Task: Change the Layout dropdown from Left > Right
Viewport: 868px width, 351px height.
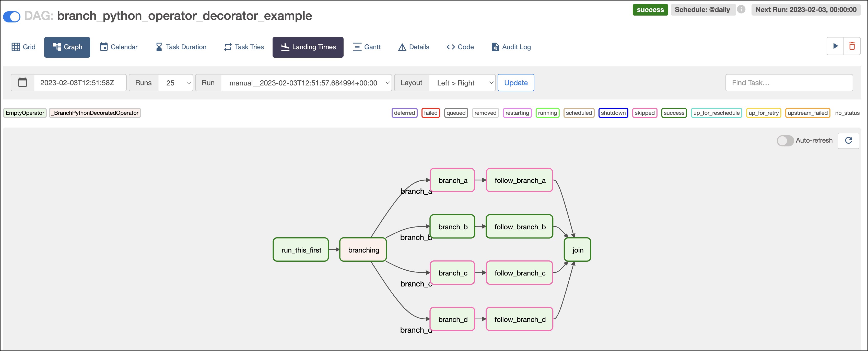Action: tap(462, 82)
